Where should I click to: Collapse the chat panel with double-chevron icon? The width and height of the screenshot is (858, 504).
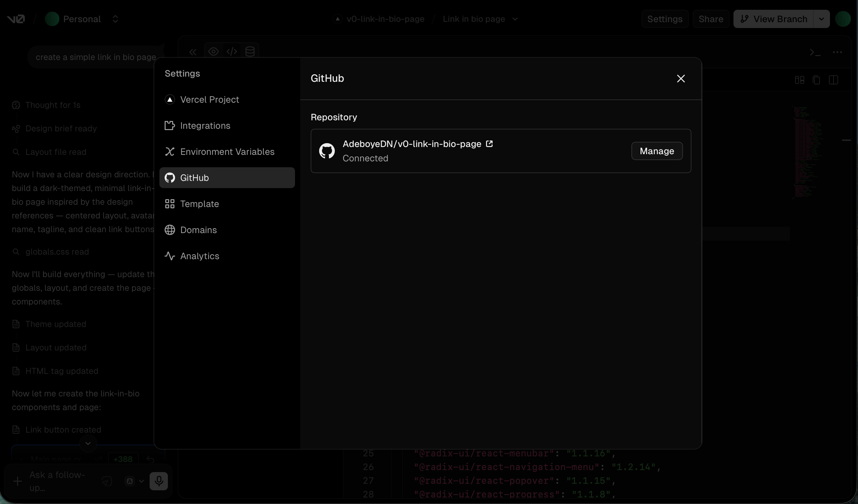(x=193, y=52)
